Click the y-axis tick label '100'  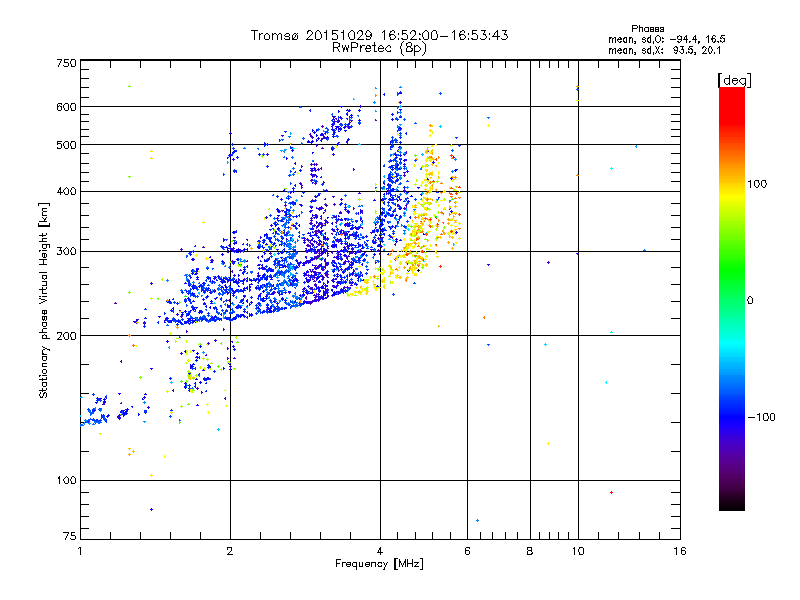tap(67, 480)
